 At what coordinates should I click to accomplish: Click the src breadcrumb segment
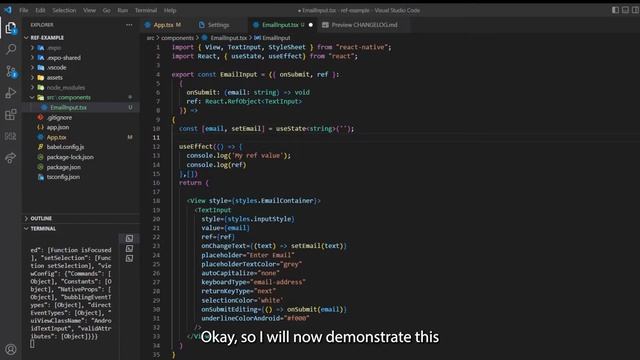point(150,38)
